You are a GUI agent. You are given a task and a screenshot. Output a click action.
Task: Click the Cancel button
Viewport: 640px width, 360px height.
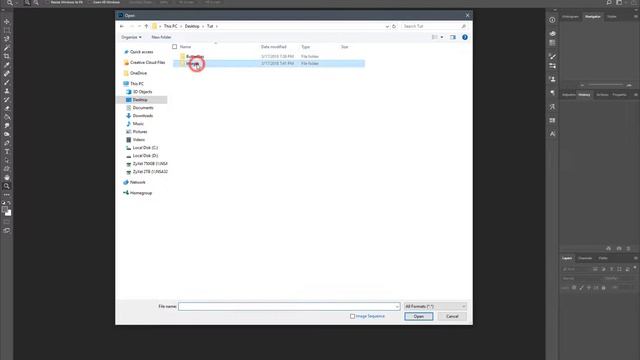(x=452, y=316)
